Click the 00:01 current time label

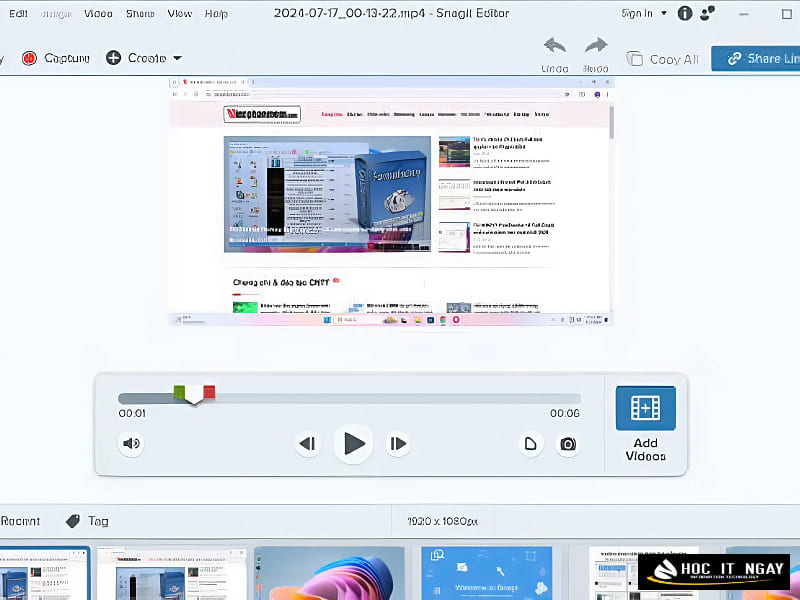(x=132, y=413)
